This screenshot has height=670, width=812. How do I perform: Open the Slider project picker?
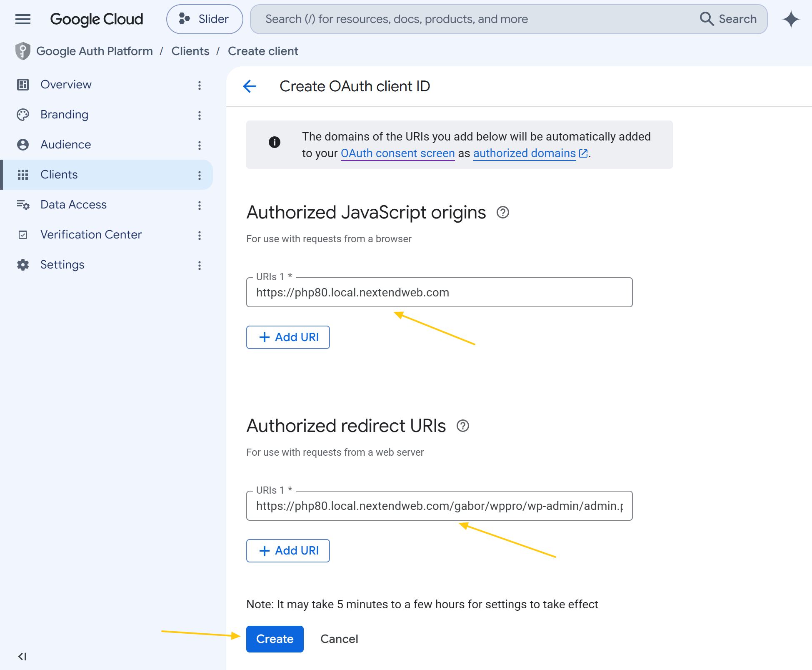(x=205, y=19)
